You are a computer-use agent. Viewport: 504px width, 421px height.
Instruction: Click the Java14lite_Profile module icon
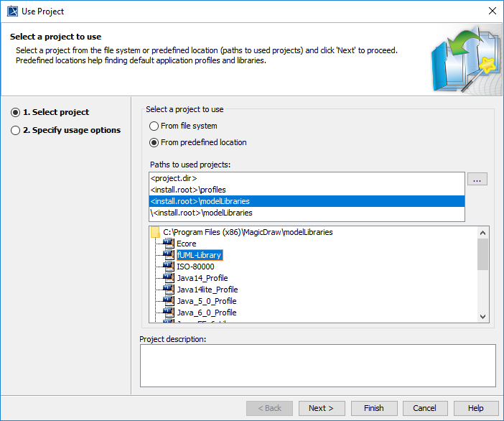[x=169, y=290]
